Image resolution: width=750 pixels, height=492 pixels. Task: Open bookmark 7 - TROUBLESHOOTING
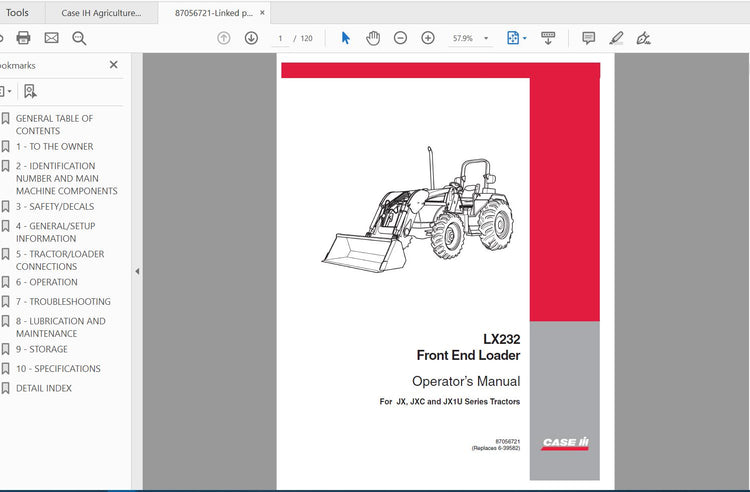pos(63,302)
